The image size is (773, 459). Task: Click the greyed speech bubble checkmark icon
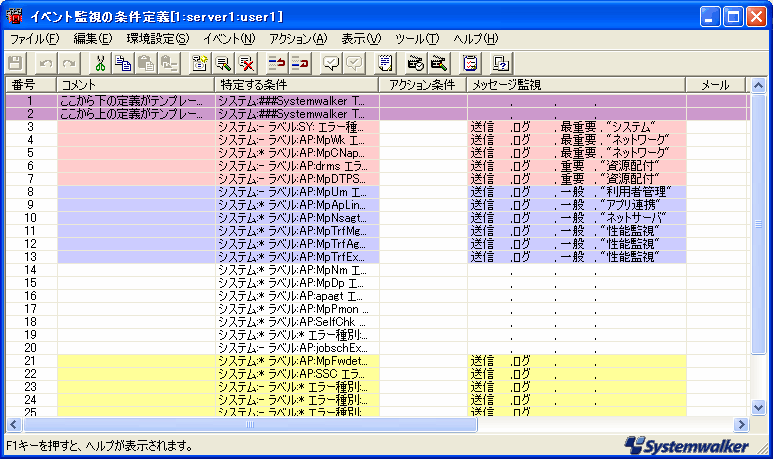click(354, 63)
